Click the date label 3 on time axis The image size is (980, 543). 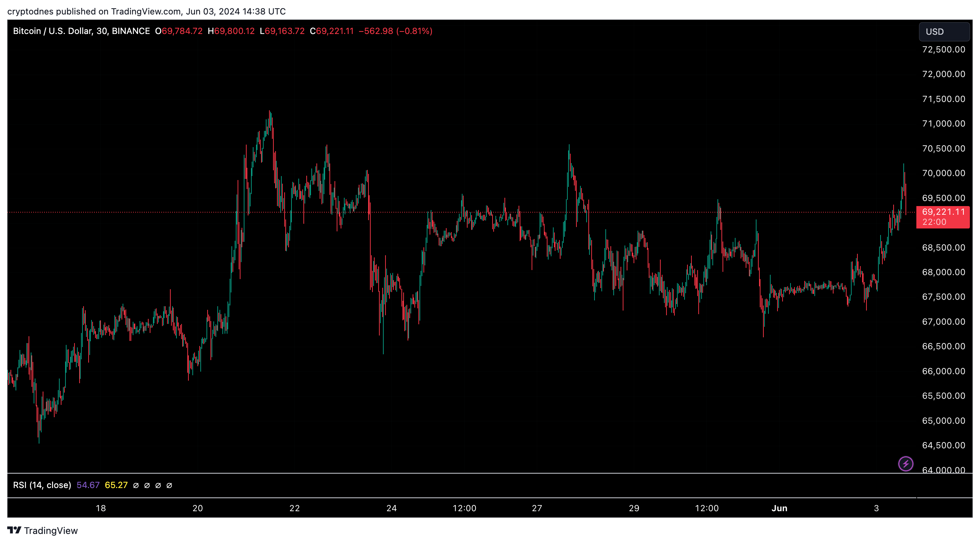click(x=877, y=508)
